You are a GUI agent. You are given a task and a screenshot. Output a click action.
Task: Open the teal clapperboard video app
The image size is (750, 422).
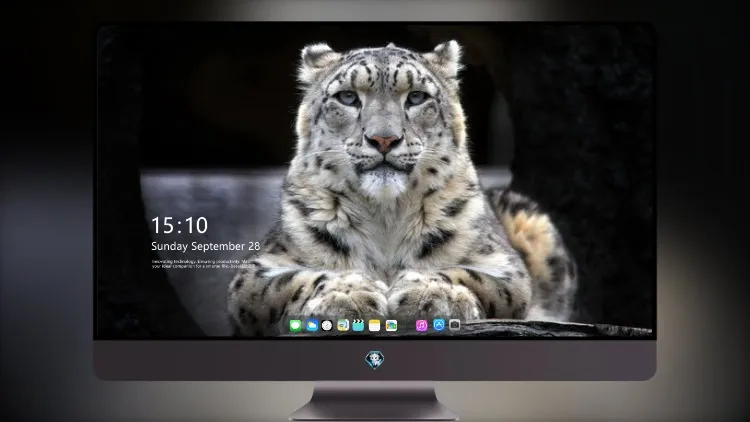click(x=358, y=326)
